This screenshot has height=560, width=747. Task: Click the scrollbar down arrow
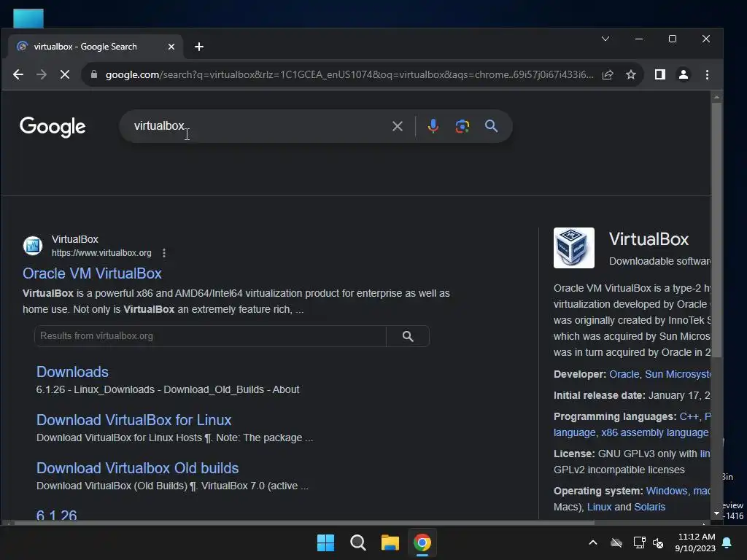(716, 513)
